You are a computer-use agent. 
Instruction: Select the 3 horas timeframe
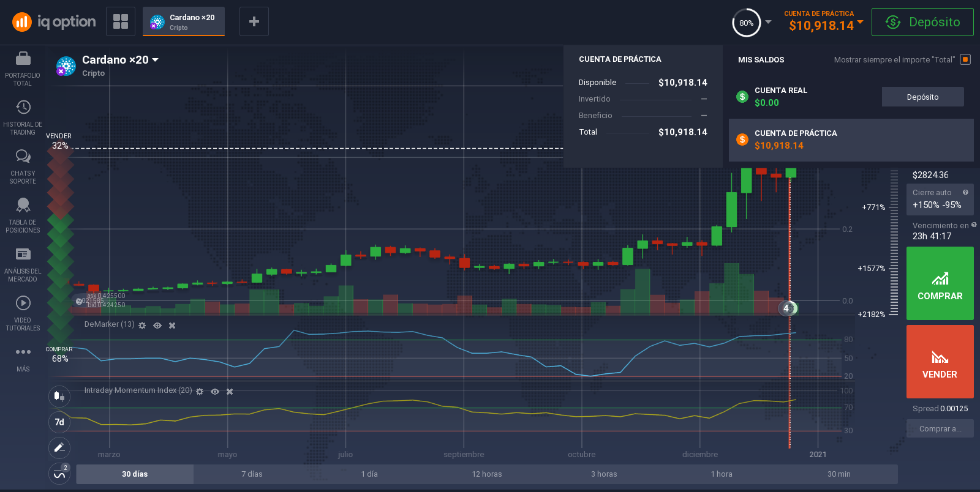coord(604,474)
